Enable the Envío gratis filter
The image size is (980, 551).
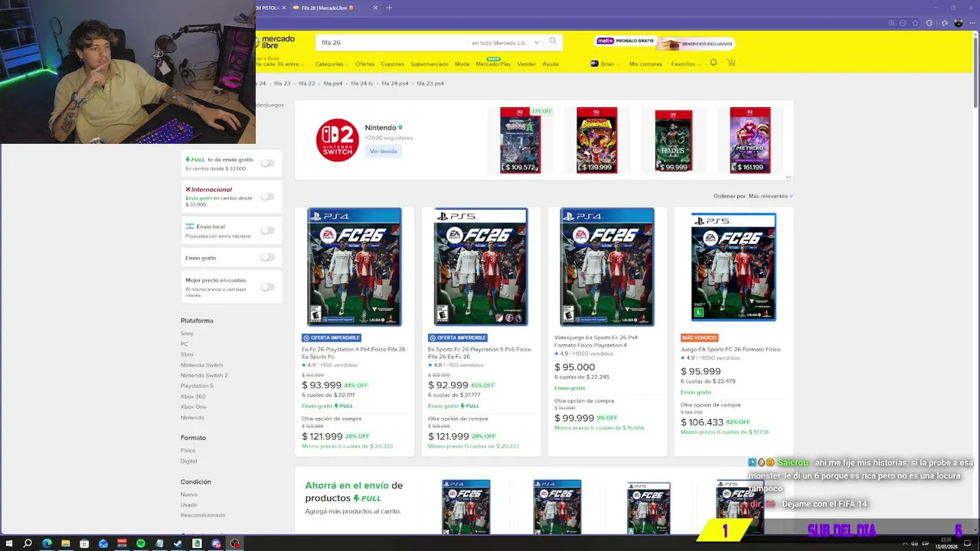267,257
